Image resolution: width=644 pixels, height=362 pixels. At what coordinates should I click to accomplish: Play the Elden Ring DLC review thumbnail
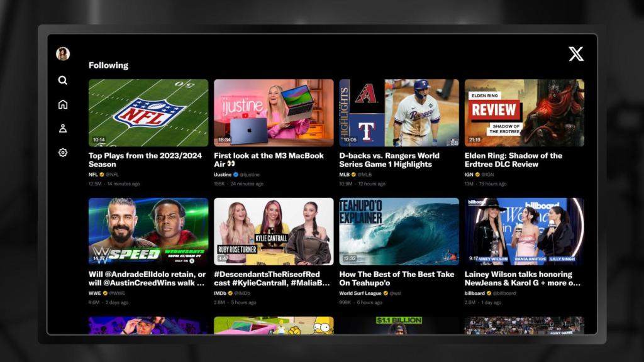click(525, 112)
